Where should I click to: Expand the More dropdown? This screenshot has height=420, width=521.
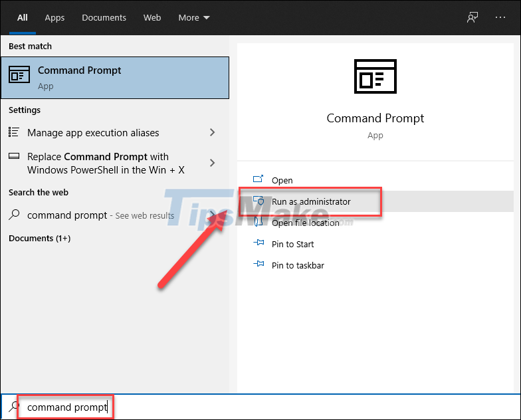tap(194, 17)
